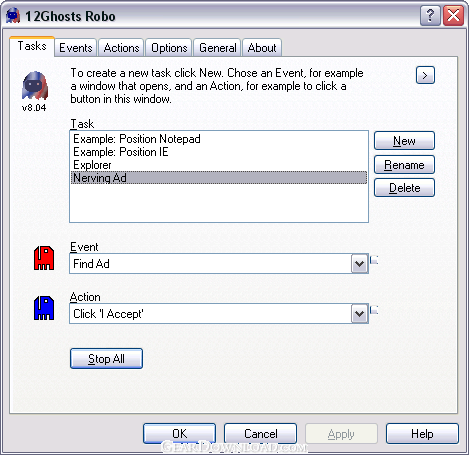Expand the Event dropdown showing Find Ad
Image resolution: width=469 pixels, height=455 pixels.
point(359,264)
